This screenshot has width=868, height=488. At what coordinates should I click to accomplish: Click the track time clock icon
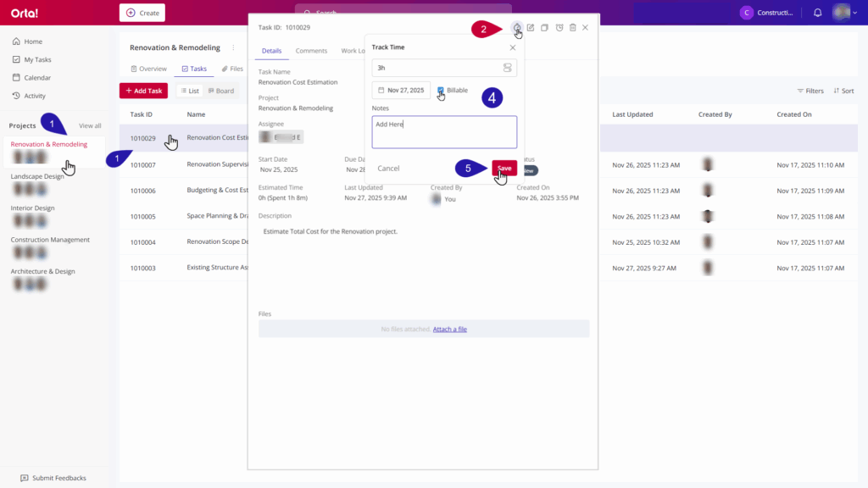point(516,28)
